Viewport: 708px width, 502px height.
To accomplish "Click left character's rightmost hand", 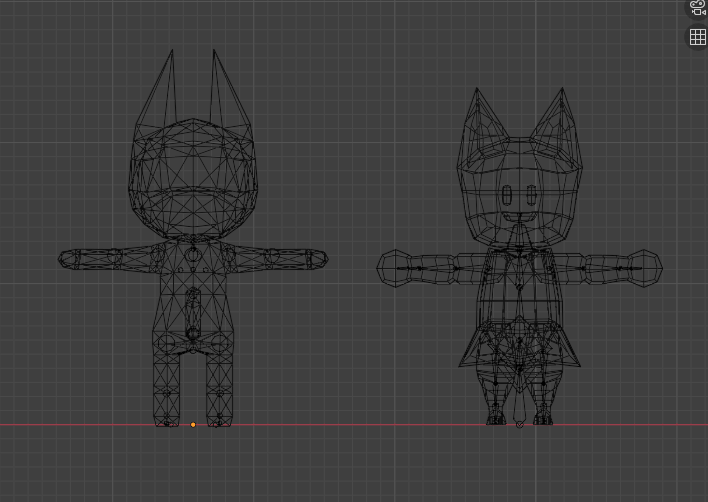I will click(x=318, y=259).
